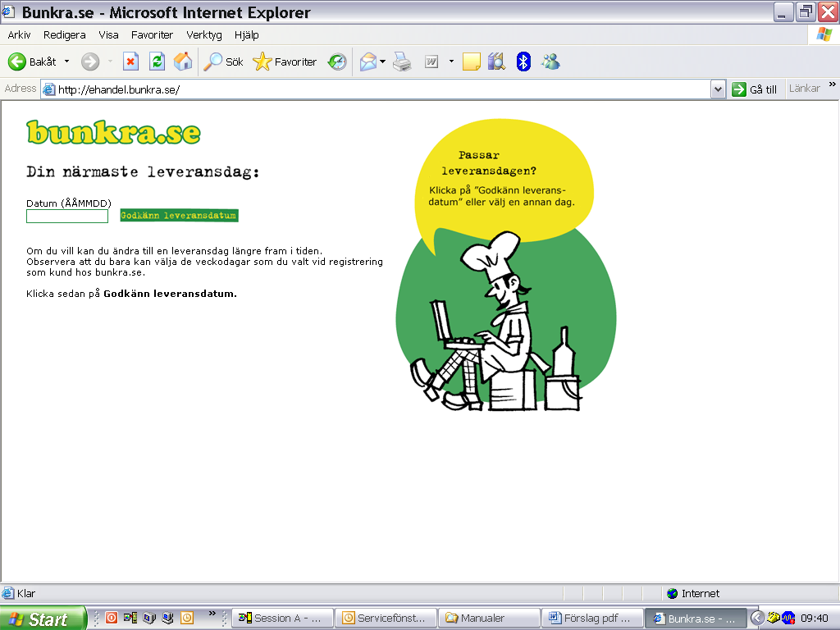840x630 pixels.
Task: Open the Visa menu
Action: [108, 34]
